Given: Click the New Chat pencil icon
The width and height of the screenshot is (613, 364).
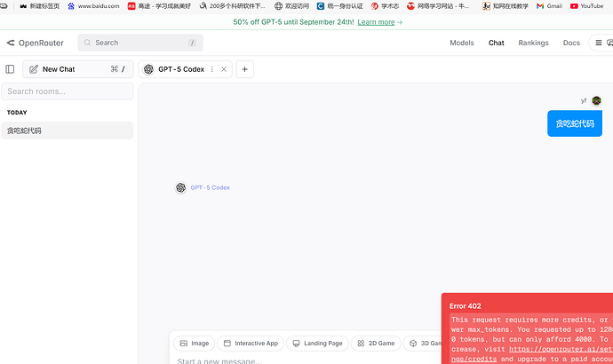Looking at the screenshot, I should coord(34,69).
